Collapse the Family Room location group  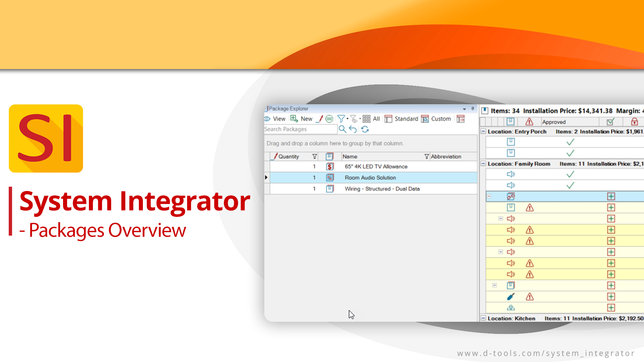click(483, 164)
